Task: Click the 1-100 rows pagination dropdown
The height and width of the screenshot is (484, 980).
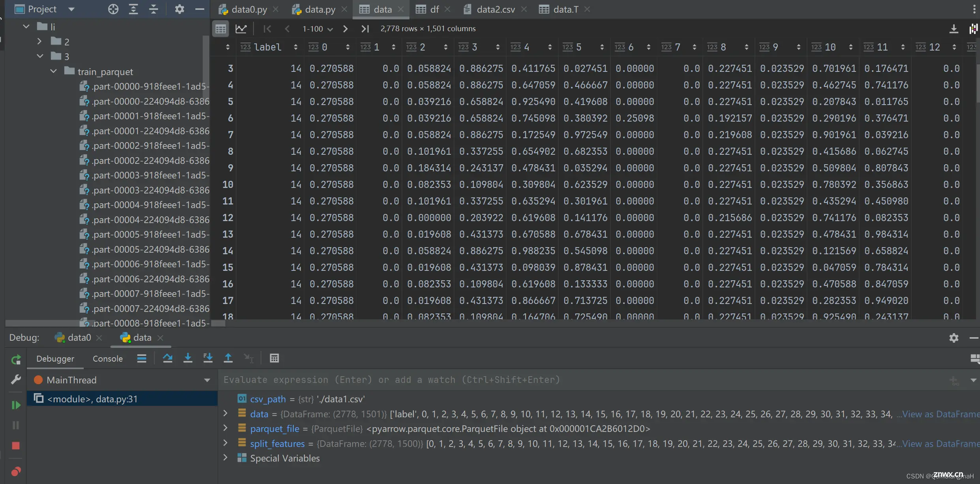Action: pyautogui.click(x=315, y=28)
